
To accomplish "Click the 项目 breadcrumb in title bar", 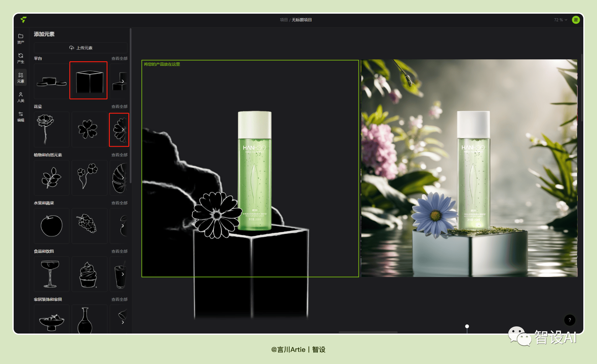I will 284,20.
